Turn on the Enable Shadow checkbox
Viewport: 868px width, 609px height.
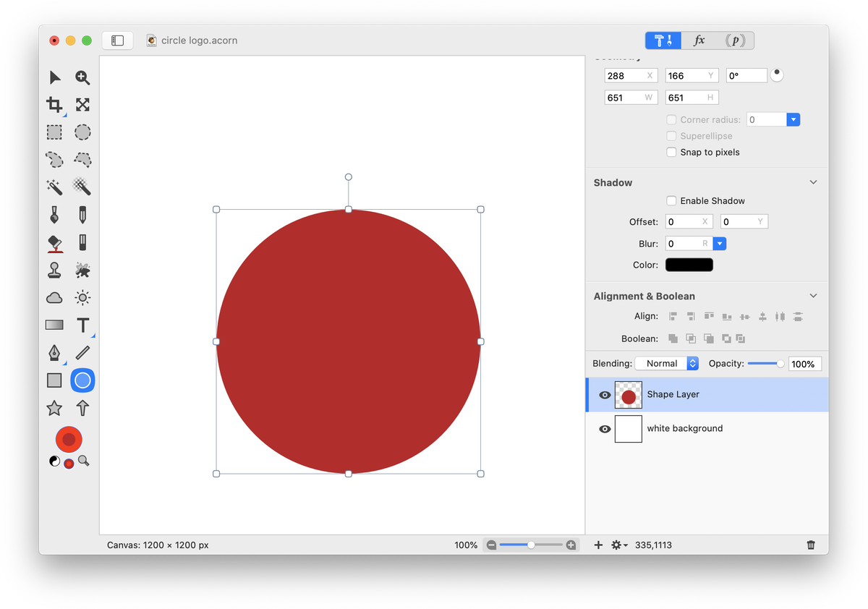672,201
